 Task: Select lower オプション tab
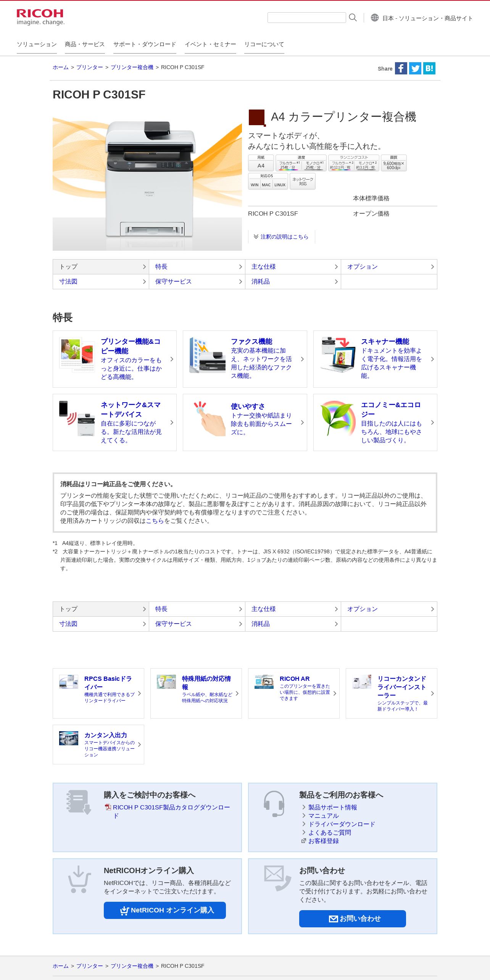click(389, 609)
